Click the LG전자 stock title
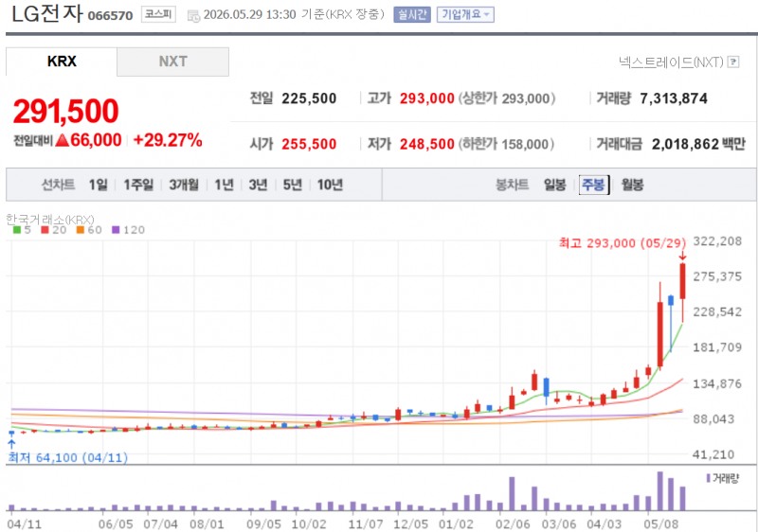This screenshot has width=758, height=532. tap(46, 13)
